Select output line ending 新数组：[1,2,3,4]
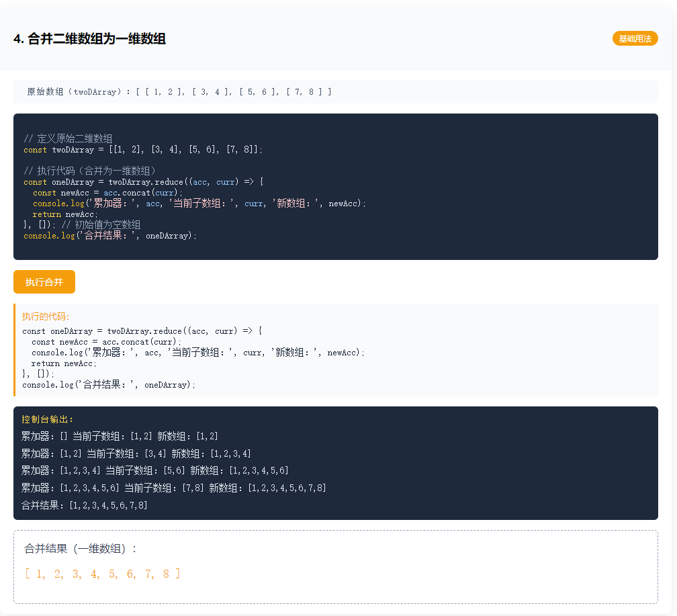Screen dimensions: 677x616 click(136, 453)
